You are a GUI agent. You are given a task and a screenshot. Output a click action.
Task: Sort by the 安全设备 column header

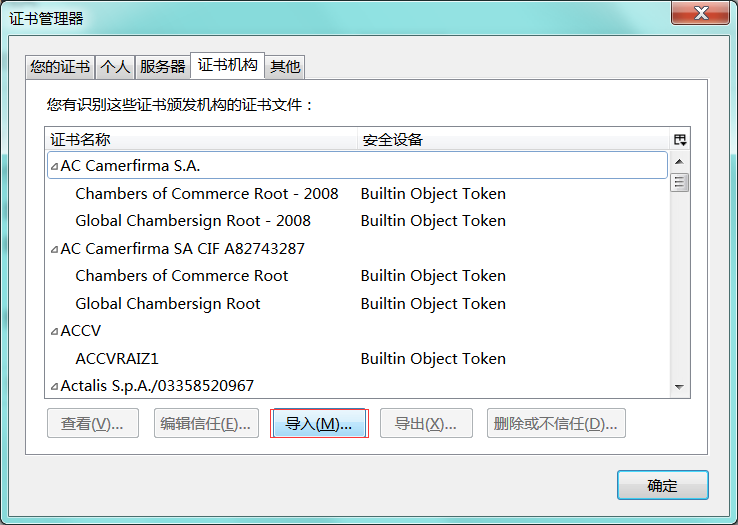(x=513, y=139)
